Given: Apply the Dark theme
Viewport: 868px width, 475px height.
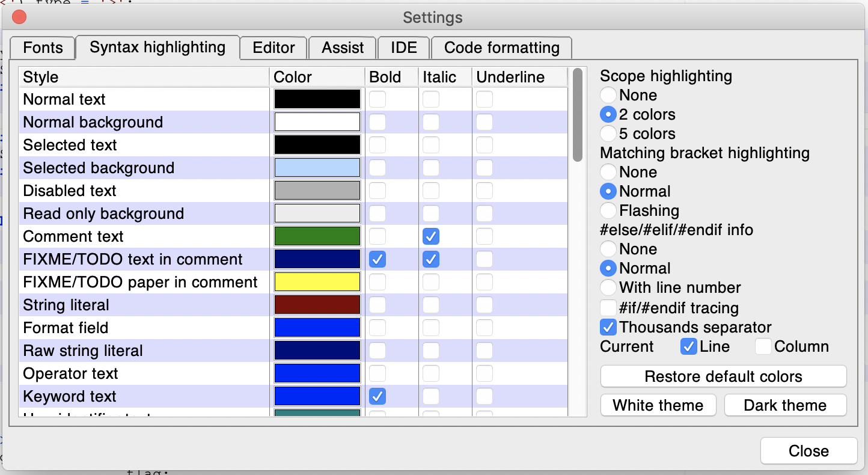Looking at the screenshot, I should click(x=785, y=405).
